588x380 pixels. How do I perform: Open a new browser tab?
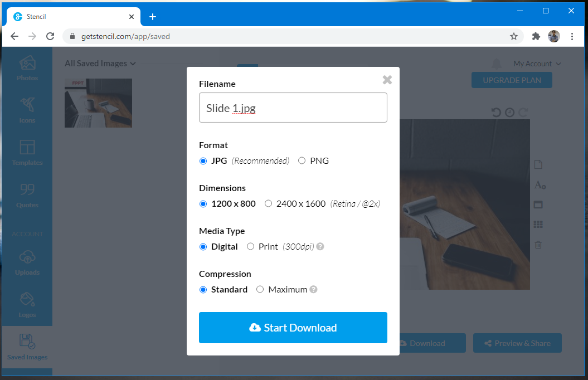click(x=153, y=17)
